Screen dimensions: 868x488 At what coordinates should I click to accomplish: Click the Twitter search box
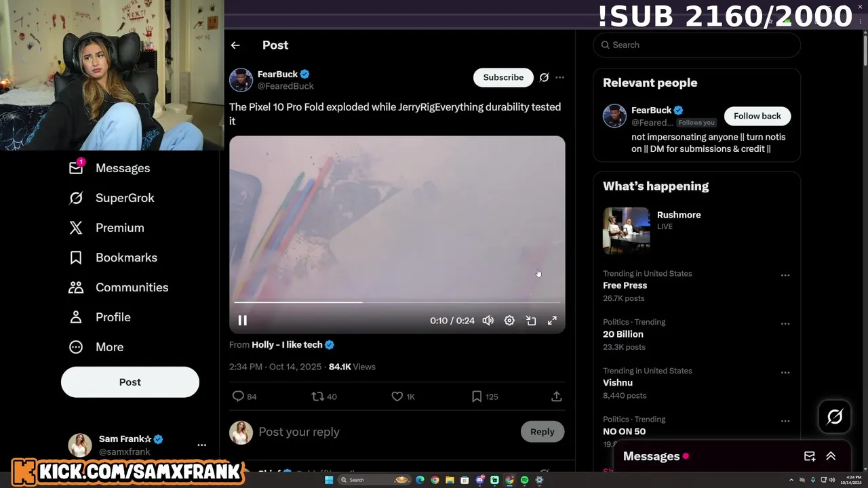[697, 45]
